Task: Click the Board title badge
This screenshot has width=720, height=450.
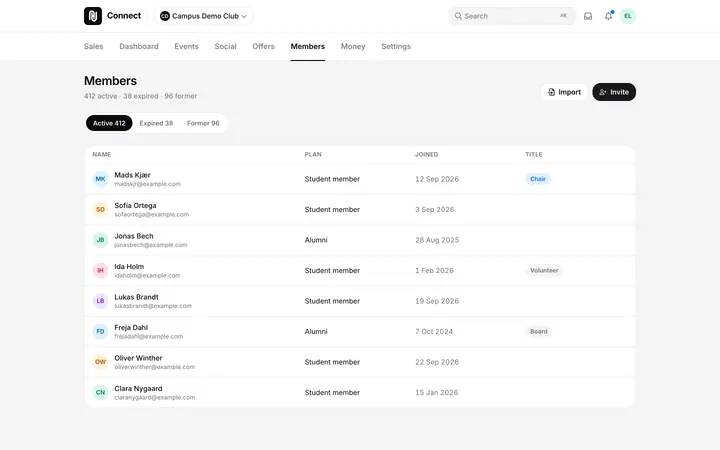Action: click(539, 332)
